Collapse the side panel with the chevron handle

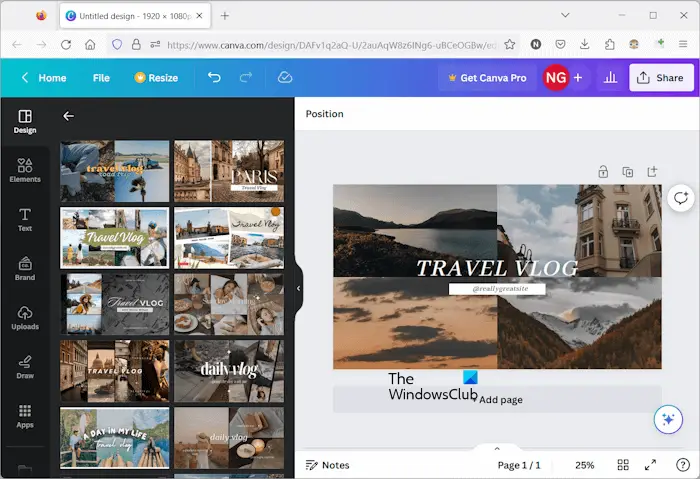298,288
